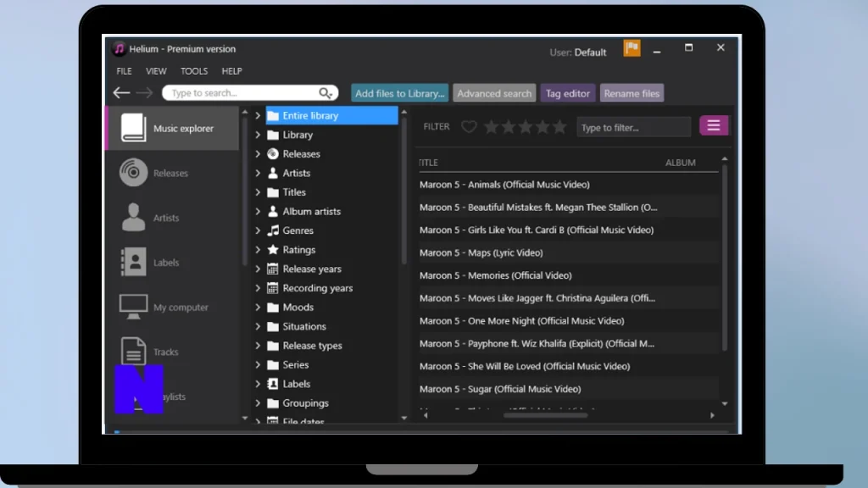Open Artists view in sidebar
This screenshot has height=488, width=868.
point(173,218)
